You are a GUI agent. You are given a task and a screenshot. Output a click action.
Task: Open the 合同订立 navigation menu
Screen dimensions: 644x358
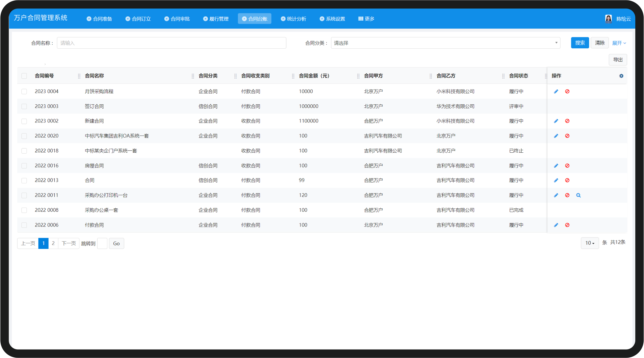coord(138,19)
